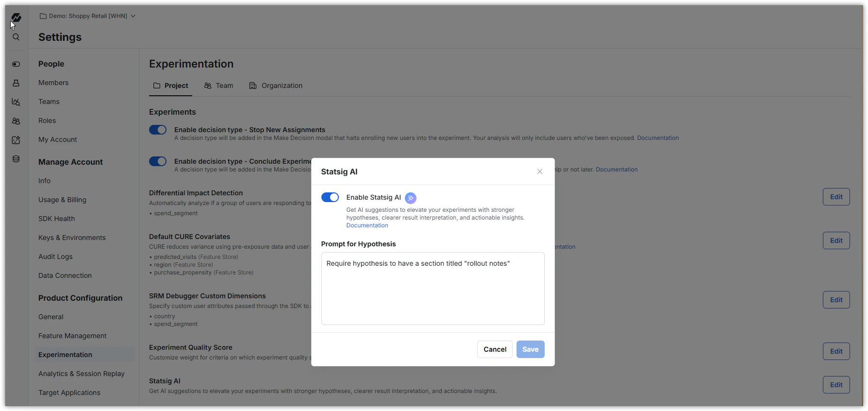Open analytics chart icon in sidebar
This screenshot has width=868, height=411.
(16, 102)
